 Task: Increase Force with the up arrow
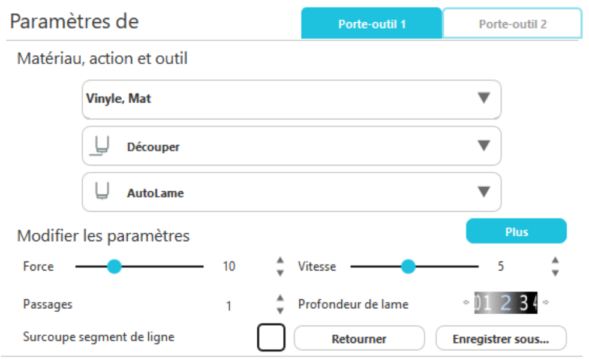click(280, 261)
